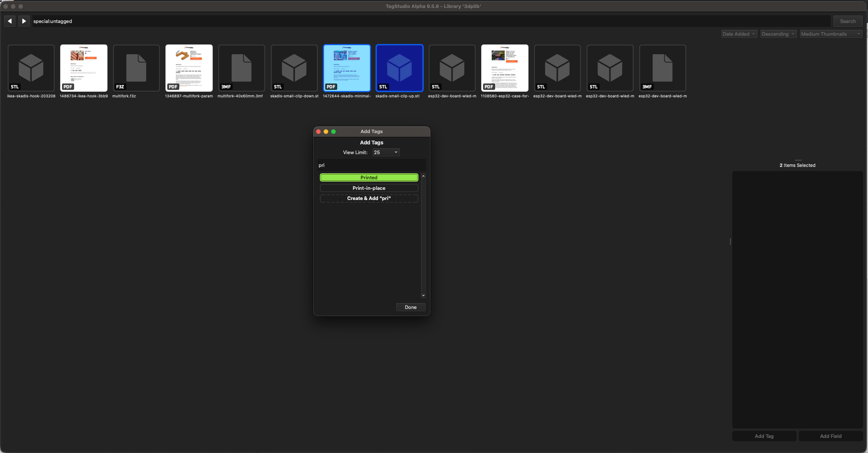Open the View Limit 25 dropdown
Viewport: 868px width, 453px height.
[386, 152]
